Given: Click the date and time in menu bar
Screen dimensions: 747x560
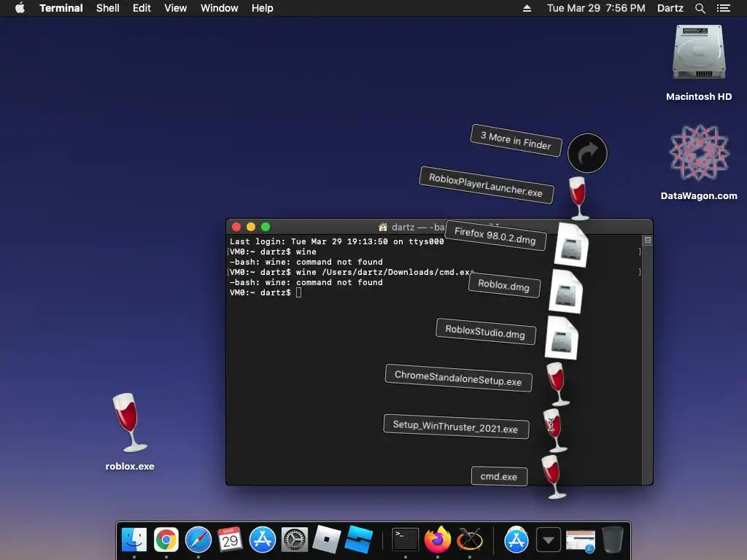Looking at the screenshot, I should (x=596, y=8).
